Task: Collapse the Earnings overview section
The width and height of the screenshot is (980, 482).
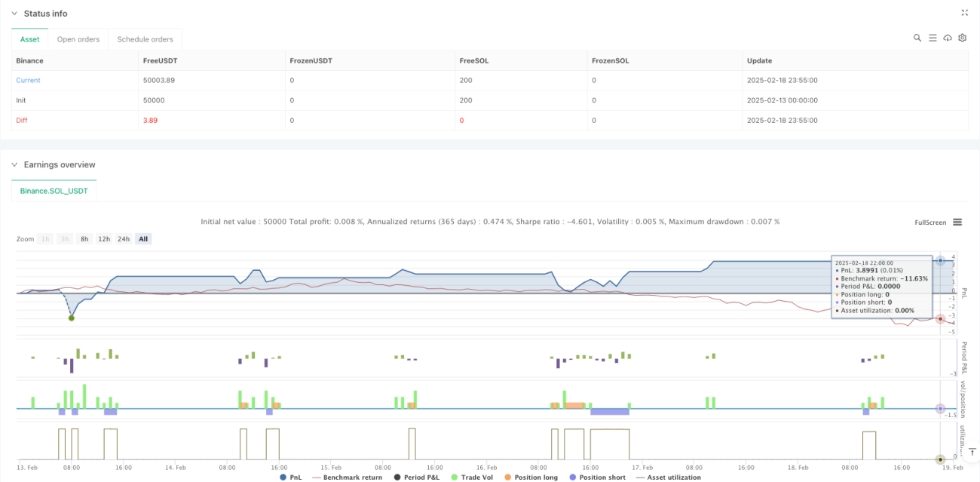Action: click(13, 164)
